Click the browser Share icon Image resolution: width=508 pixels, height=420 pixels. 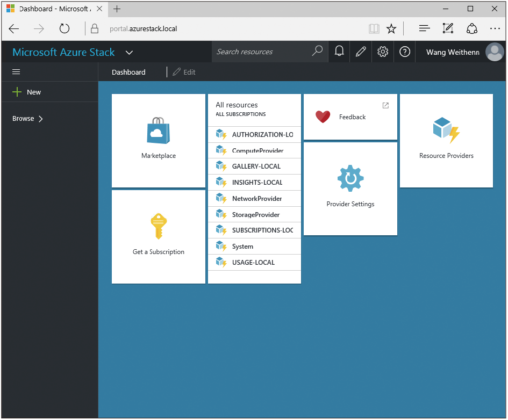(x=472, y=28)
